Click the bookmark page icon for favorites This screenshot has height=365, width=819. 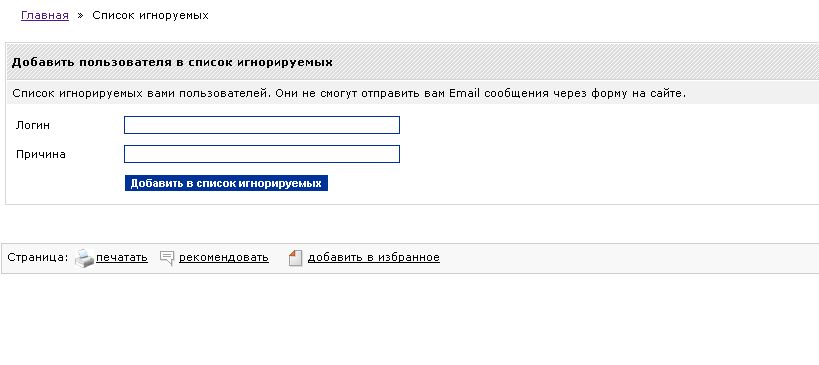tap(296, 258)
